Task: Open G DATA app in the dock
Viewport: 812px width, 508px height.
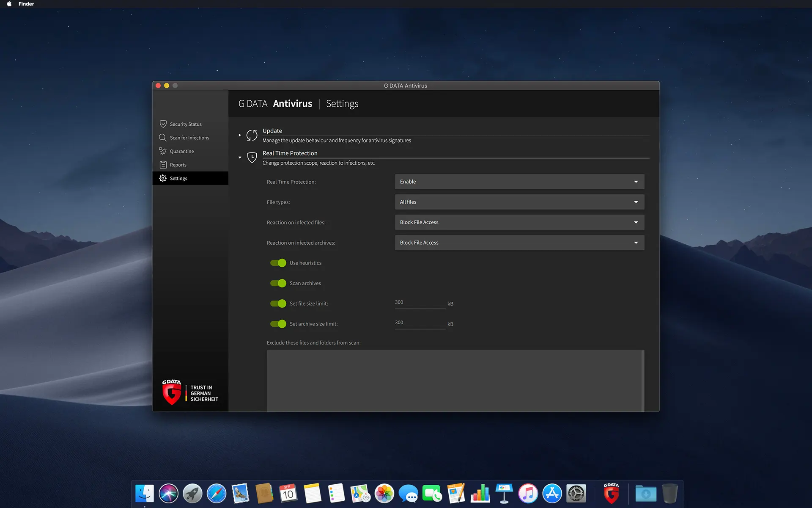Action: click(x=611, y=494)
